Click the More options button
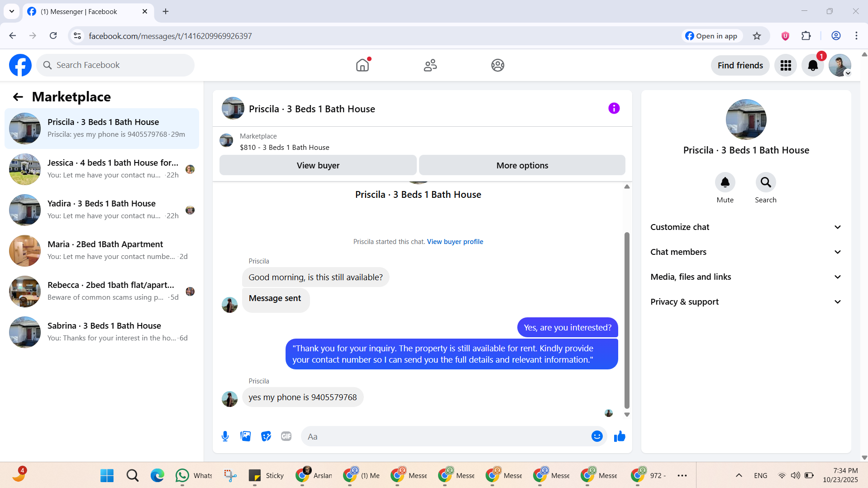This screenshot has height=488, width=868. pos(522,165)
